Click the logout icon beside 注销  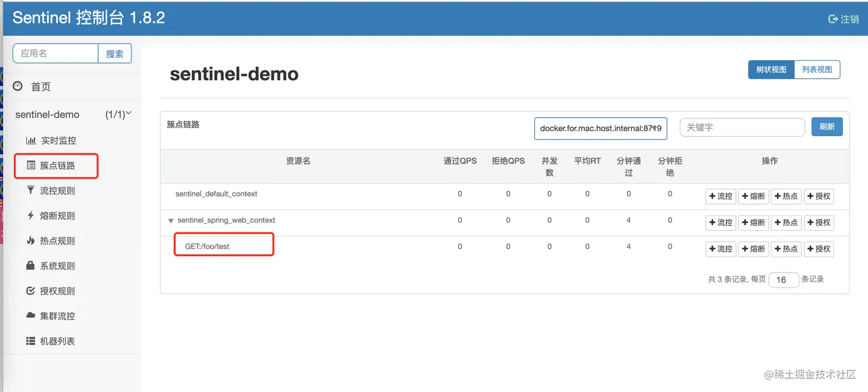pos(833,19)
